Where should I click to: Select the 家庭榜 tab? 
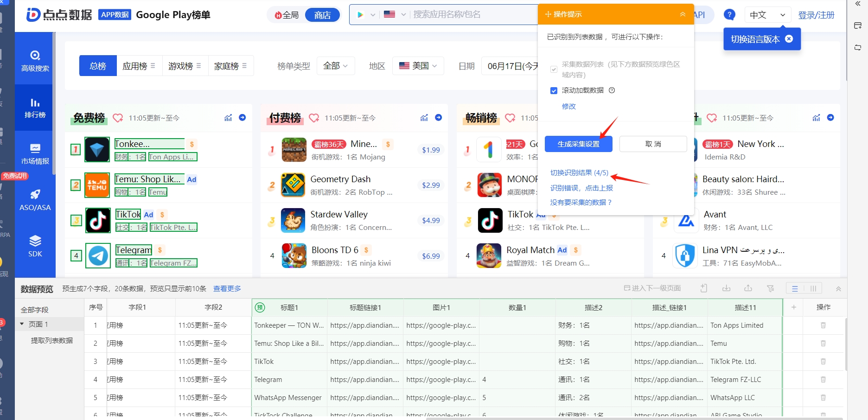coord(230,66)
